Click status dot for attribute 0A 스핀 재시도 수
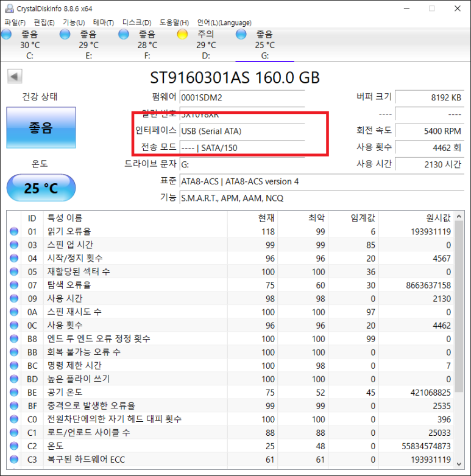The width and height of the screenshot is (471, 476). pyautogui.click(x=14, y=312)
